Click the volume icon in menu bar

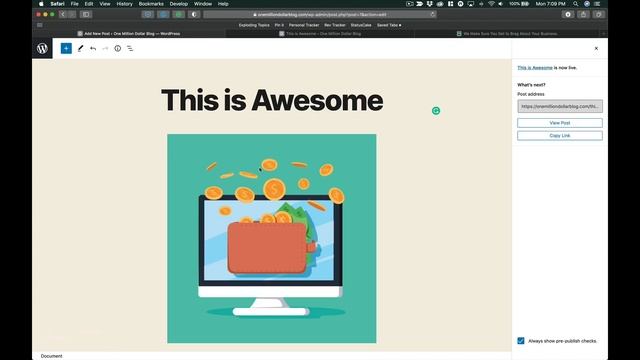tap(501, 4)
